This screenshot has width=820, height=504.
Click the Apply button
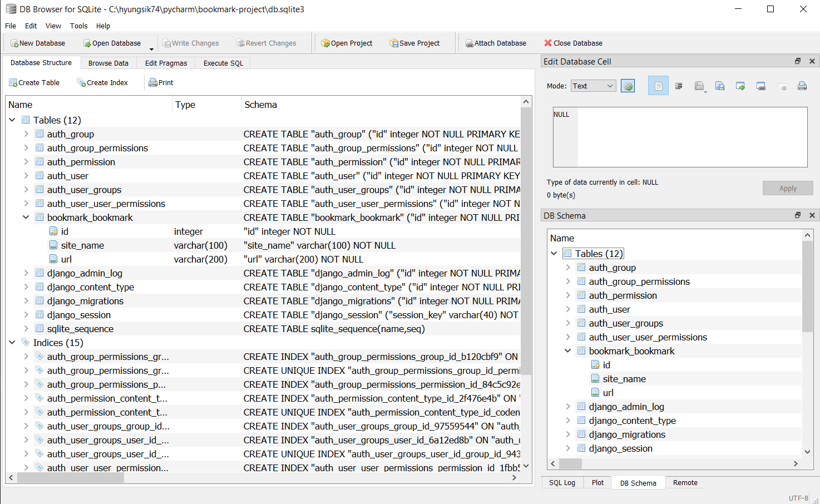click(788, 189)
